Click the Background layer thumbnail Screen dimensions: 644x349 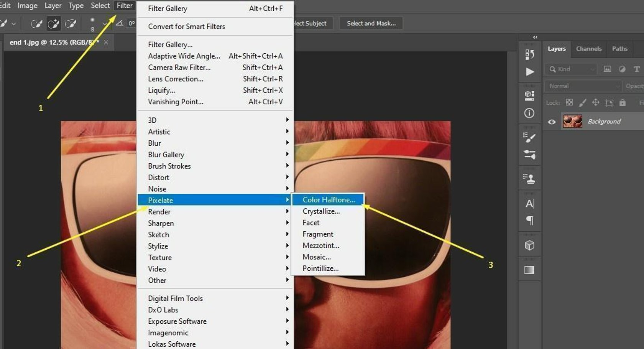[572, 121]
